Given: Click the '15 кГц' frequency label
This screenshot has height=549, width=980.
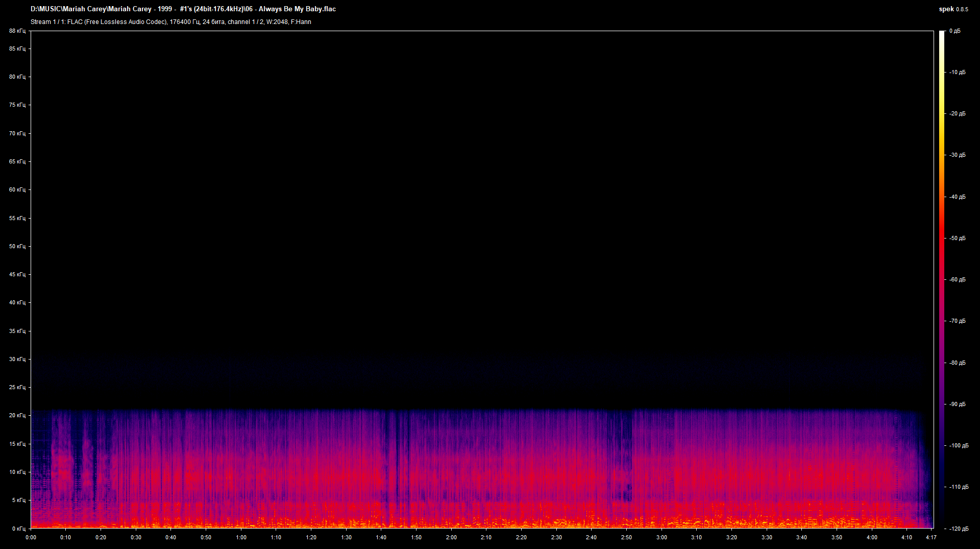Looking at the screenshot, I should tap(17, 444).
